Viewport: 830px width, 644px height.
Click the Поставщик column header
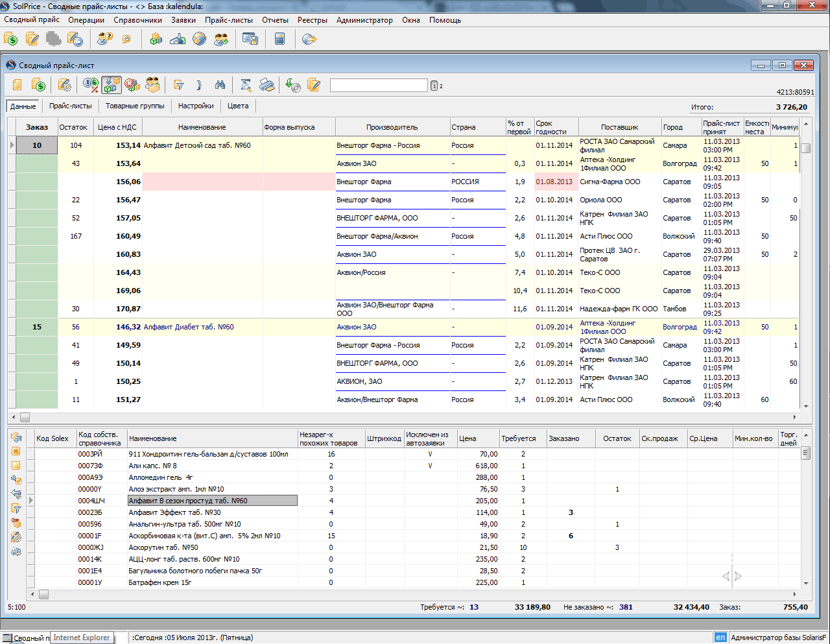tap(619, 127)
